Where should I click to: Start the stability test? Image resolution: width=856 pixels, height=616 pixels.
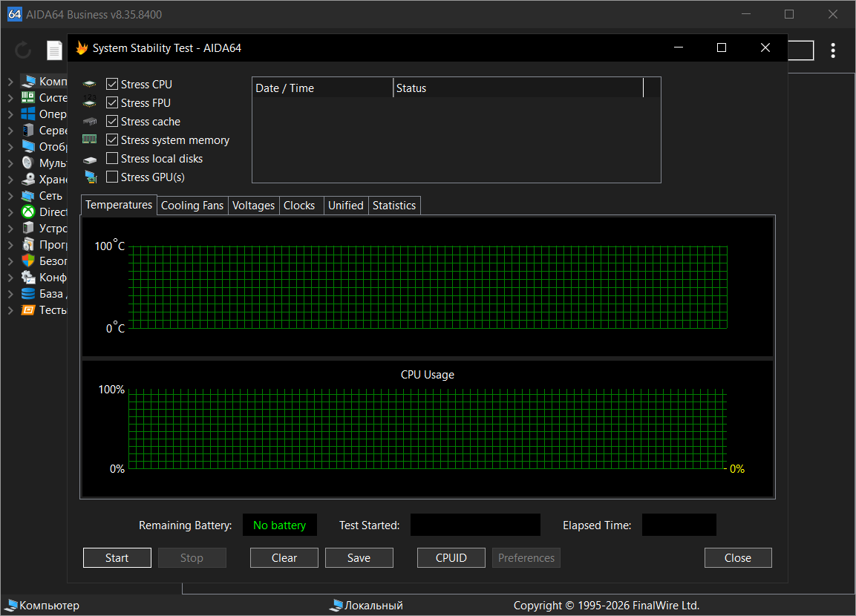(117, 557)
